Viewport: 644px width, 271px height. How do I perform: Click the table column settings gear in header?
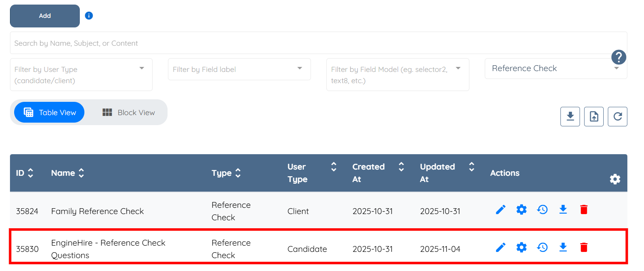pyautogui.click(x=615, y=179)
